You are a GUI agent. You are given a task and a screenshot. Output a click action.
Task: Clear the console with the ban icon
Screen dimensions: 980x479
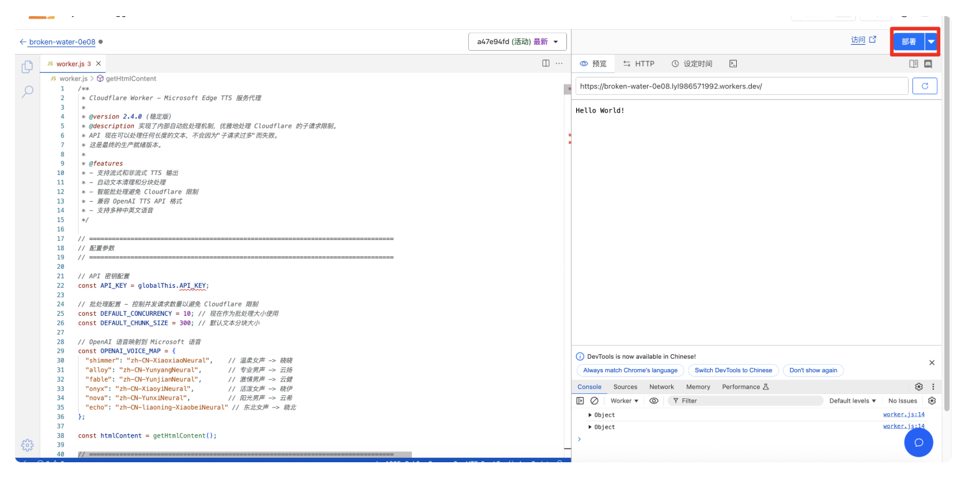[594, 401]
